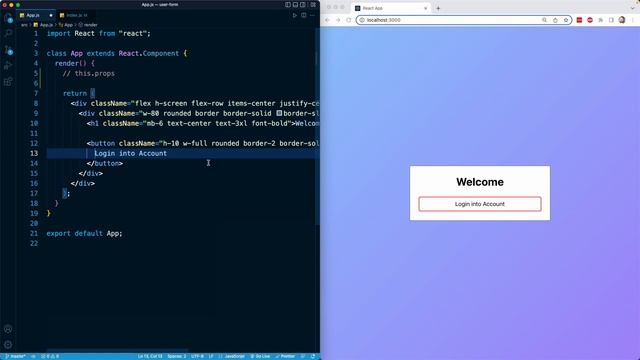Open the first red extension icon

point(579,20)
